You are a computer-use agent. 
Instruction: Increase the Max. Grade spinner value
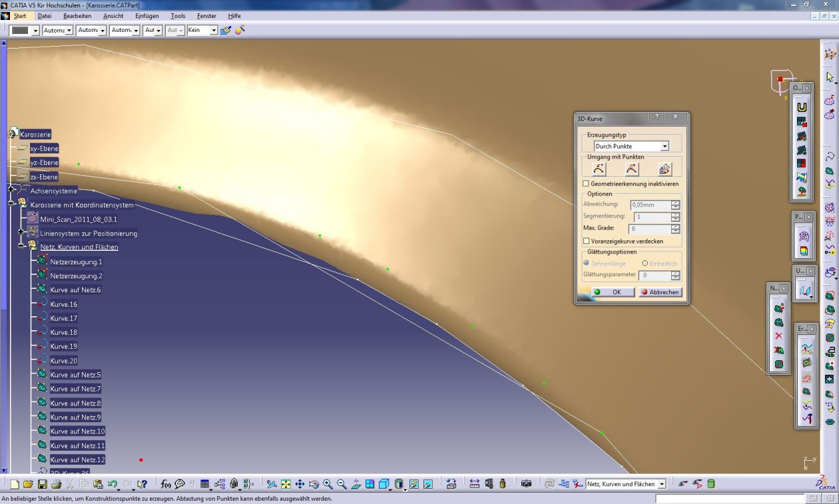click(676, 226)
